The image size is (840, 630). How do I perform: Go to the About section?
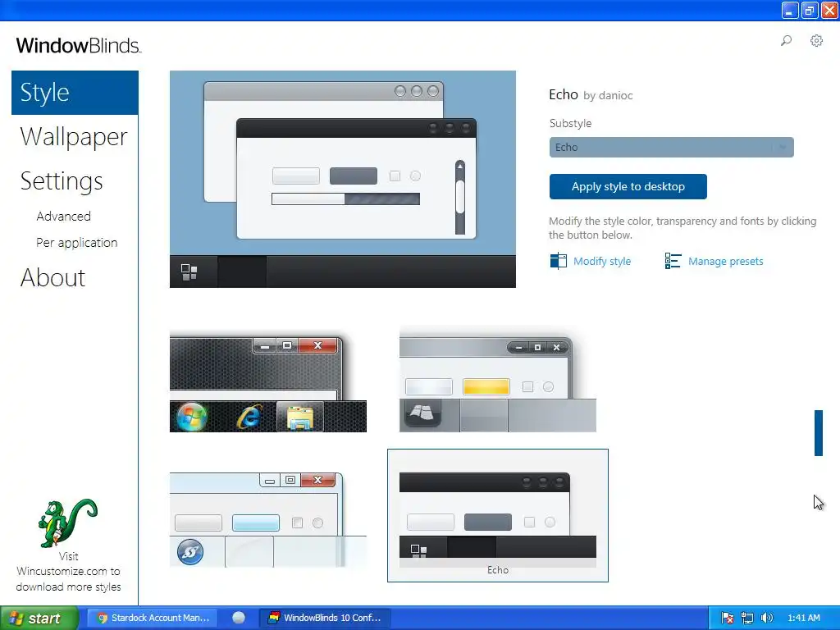point(53,278)
